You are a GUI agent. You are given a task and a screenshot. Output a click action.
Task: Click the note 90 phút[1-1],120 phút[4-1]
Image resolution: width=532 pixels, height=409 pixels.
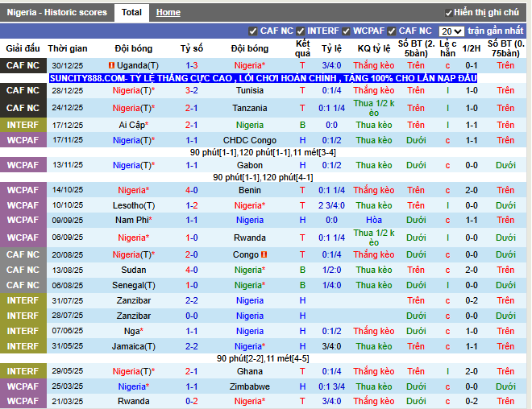263,177
